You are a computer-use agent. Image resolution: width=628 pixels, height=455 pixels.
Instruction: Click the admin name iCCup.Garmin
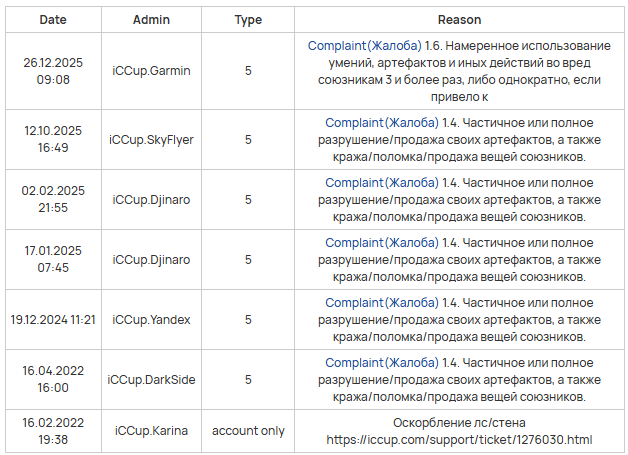[151, 71]
